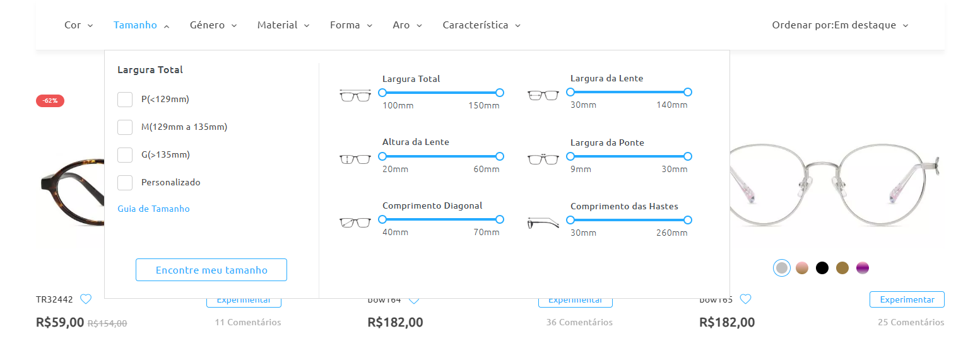Check the P(<129mm) size checkbox

tap(125, 100)
